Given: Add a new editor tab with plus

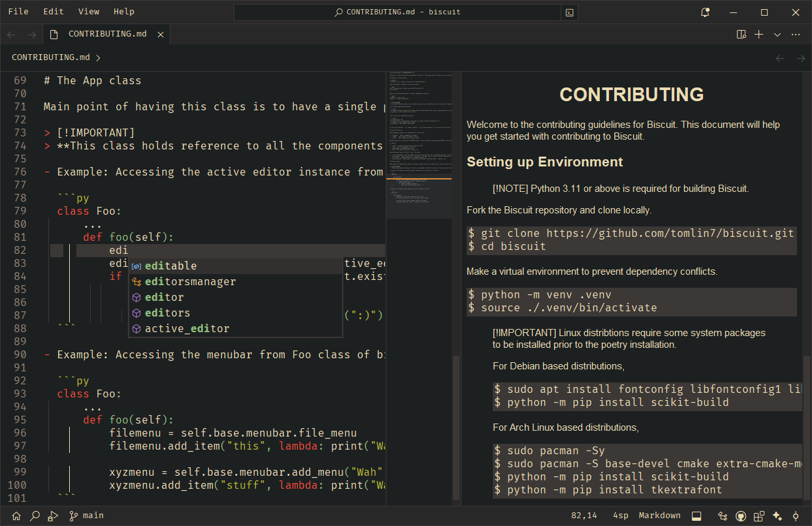Looking at the screenshot, I should 758,35.
